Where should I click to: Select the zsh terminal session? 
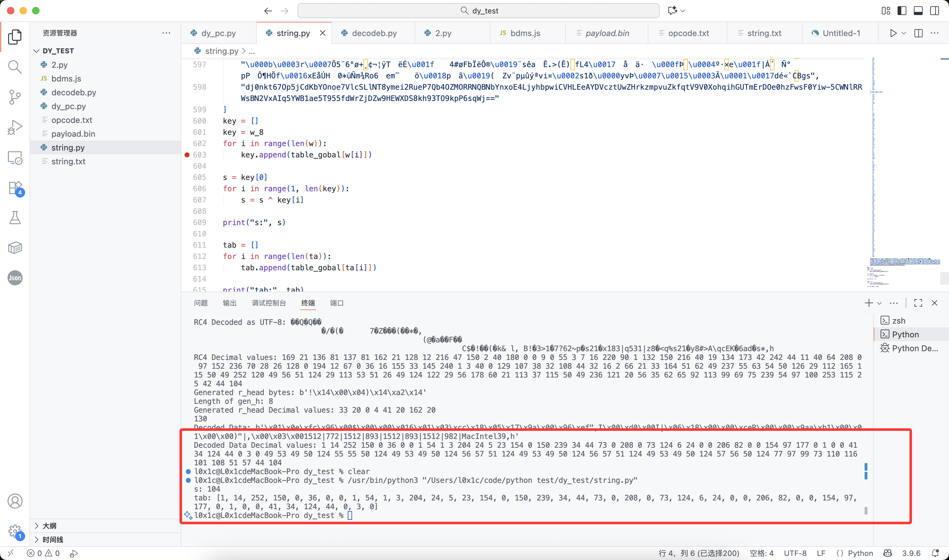point(898,320)
